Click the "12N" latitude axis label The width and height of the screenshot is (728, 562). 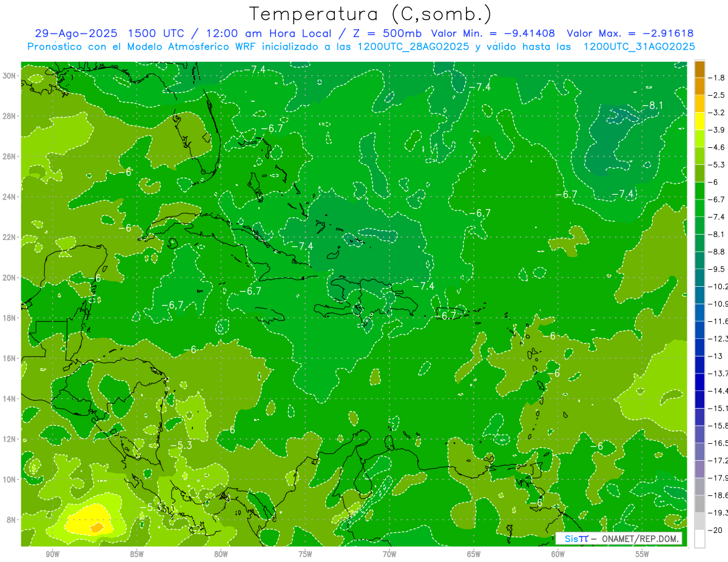click(9, 438)
